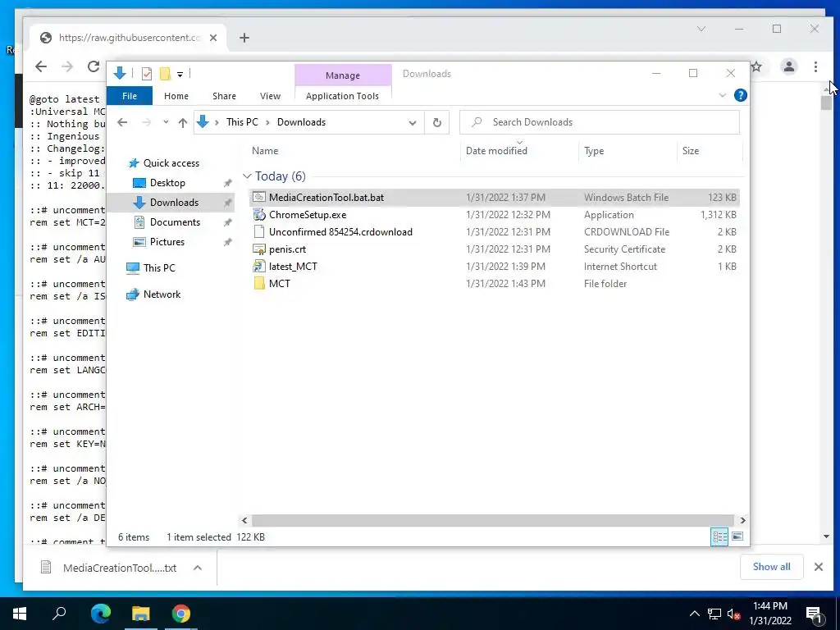Click the Manage contextual tab

(x=343, y=75)
